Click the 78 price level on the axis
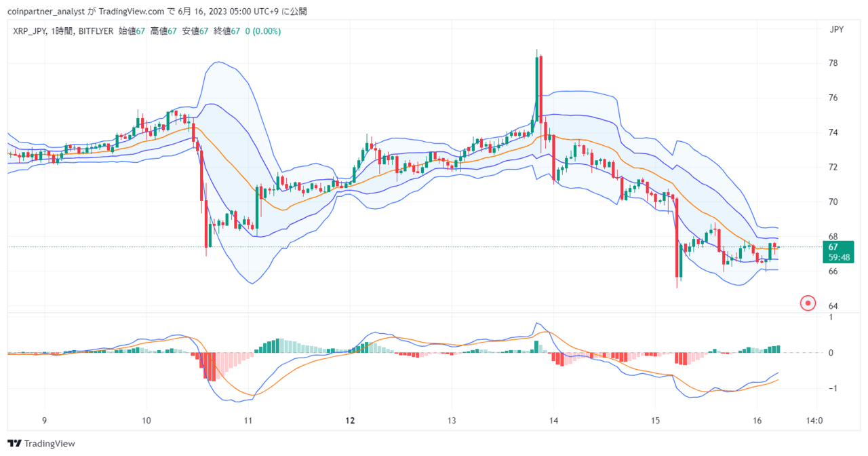 [833, 63]
